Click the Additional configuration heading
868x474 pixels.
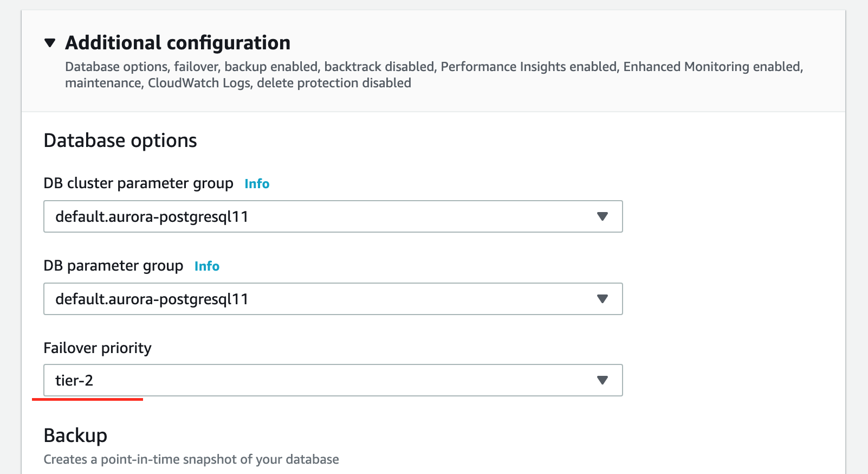click(178, 43)
